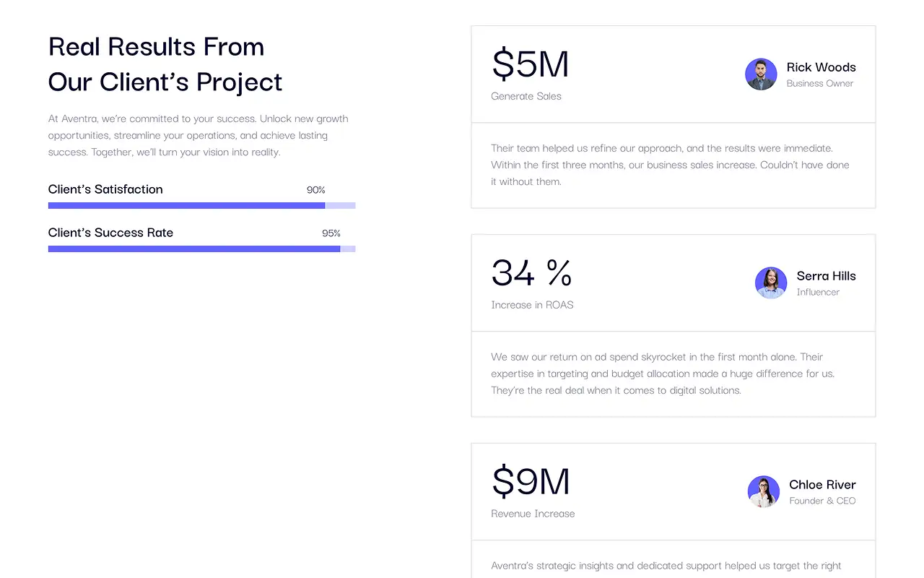Click Rick Woods' avatar photo

point(761,74)
